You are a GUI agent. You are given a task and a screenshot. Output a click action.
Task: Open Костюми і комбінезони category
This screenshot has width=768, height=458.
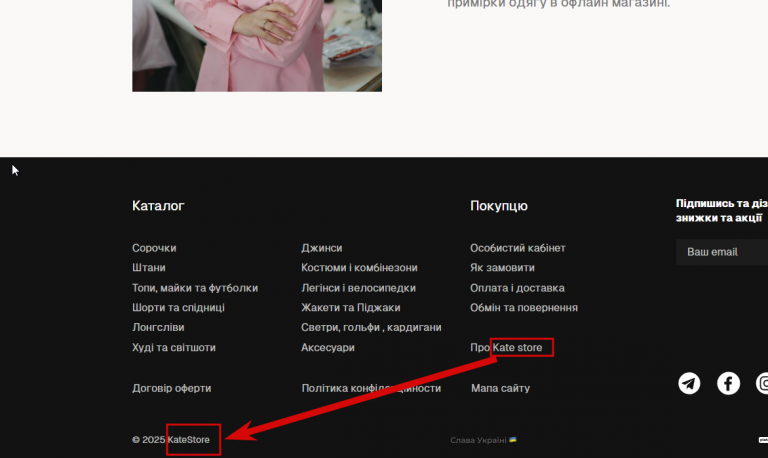tap(360, 267)
